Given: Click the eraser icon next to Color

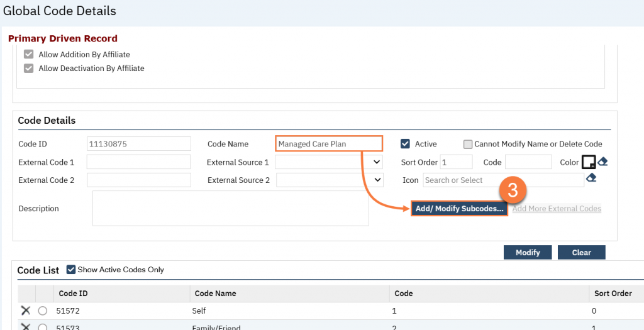Looking at the screenshot, I should tap(602, 162).
